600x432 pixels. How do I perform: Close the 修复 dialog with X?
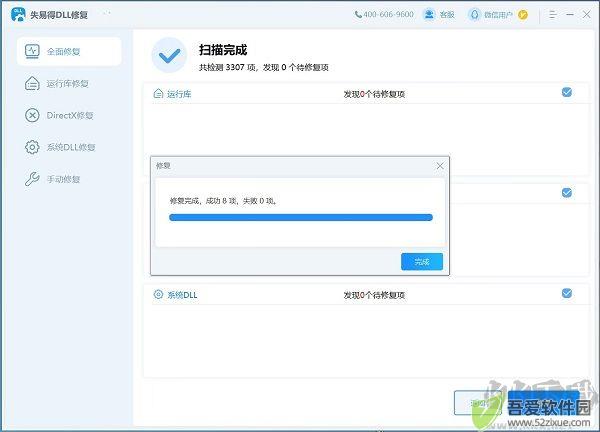pyautogui.click(x=440, y=166)
